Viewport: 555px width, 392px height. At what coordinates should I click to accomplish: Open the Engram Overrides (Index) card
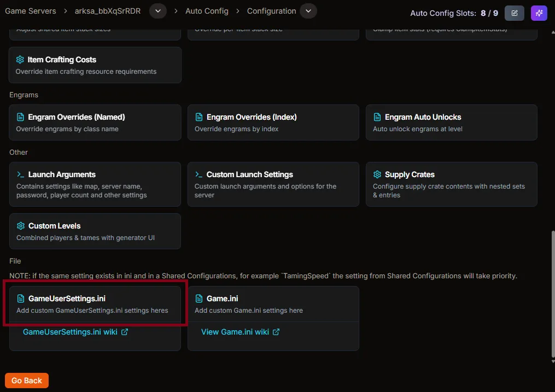(273, 122)
